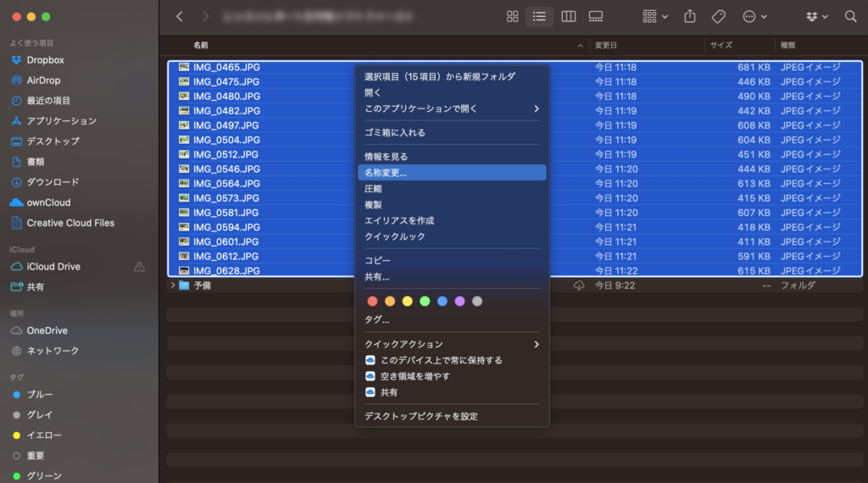Expand the 予備 folder disclosure triangle

(x=173, y=286)
